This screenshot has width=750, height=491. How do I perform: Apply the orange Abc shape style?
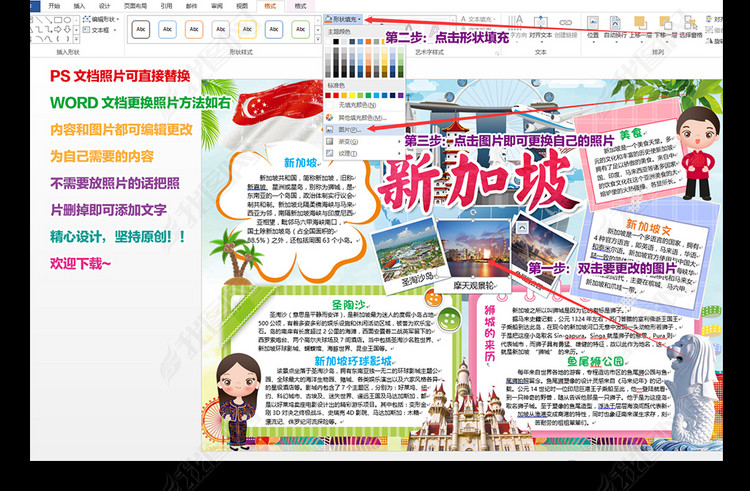[x=194, y=29]
